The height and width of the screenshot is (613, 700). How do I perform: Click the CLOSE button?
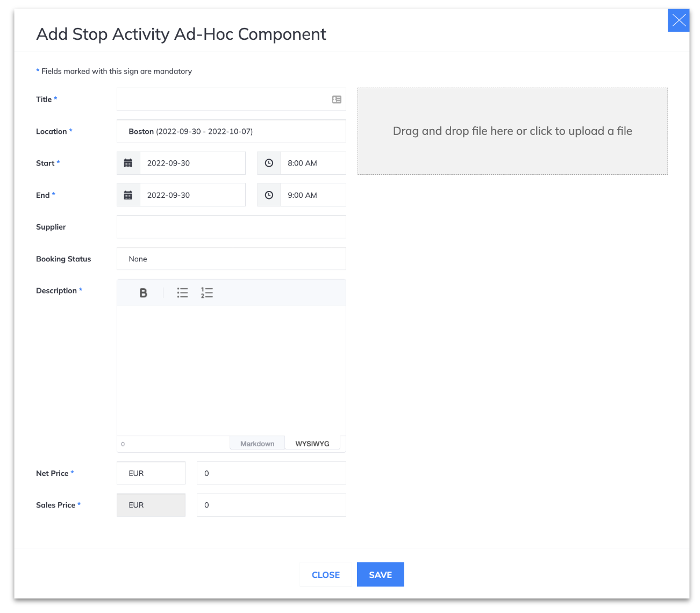click(x=326, y=575)
